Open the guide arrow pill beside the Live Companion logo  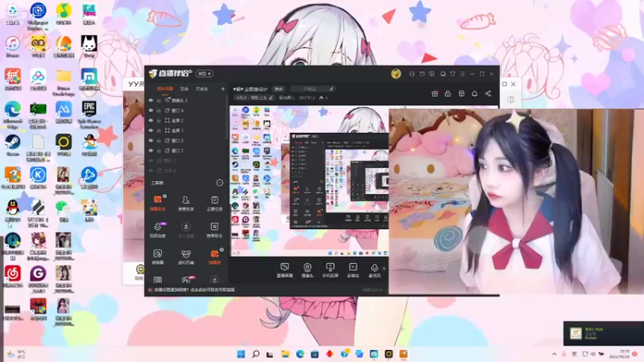pyautogui.click(x=204, y=73)
